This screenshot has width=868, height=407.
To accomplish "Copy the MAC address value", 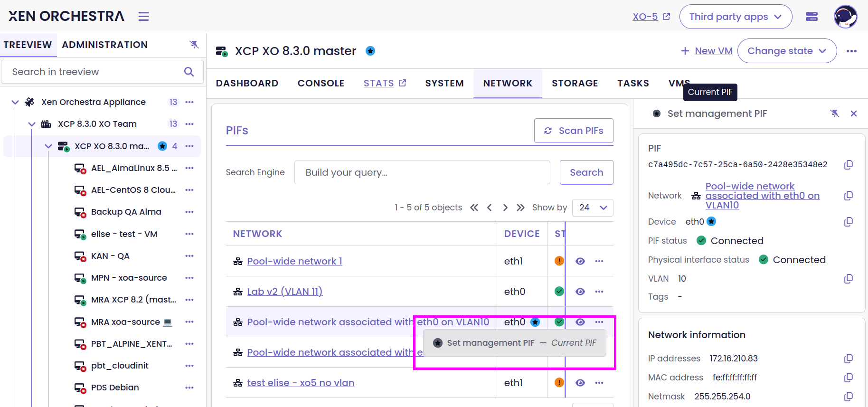I will pos(849,378).
